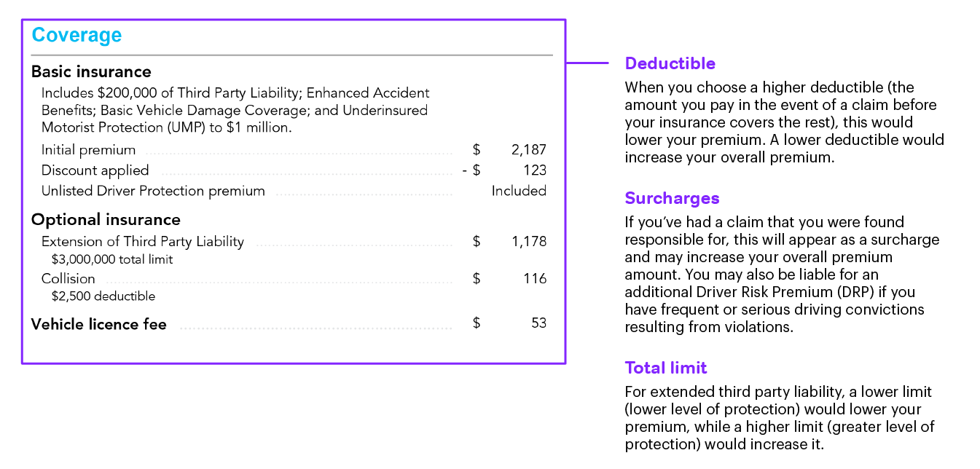Click the purple Total limit heading
Image resolution: width=980 pixels, height=469 pixels.
click(x=666, y=368)
